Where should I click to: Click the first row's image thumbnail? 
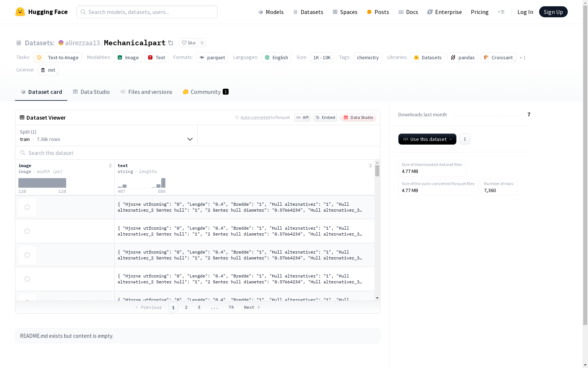27,207
